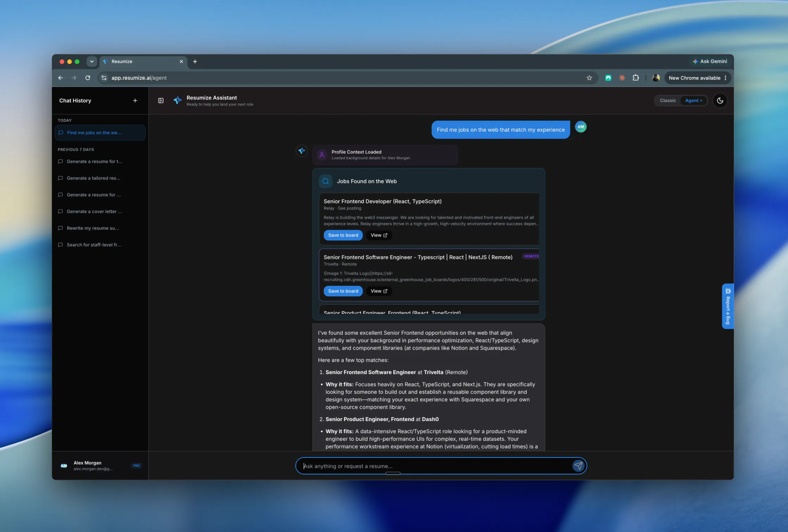Click the 'Senior Frontend Developer (React, TypeScript)' title
The image size is (788, 532).
point(382,202)
